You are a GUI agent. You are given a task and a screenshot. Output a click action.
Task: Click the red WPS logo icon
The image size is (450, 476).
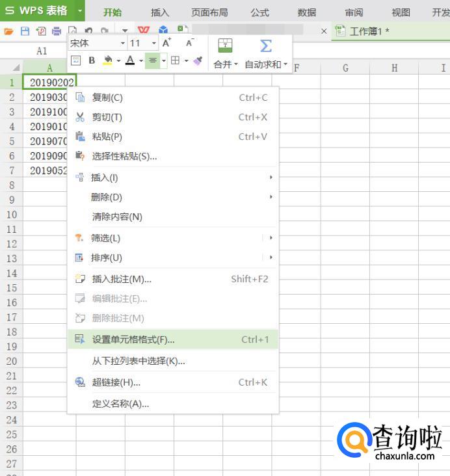[x=144, y=30]
